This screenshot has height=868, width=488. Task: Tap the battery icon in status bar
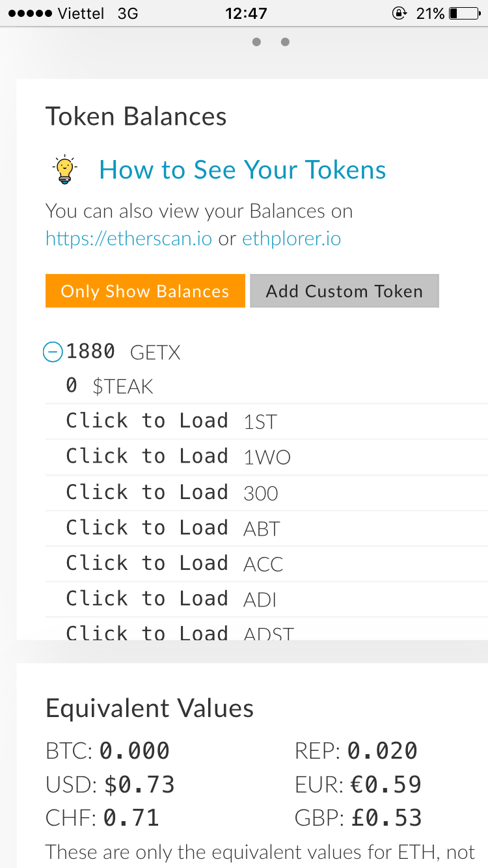[463, 13]
